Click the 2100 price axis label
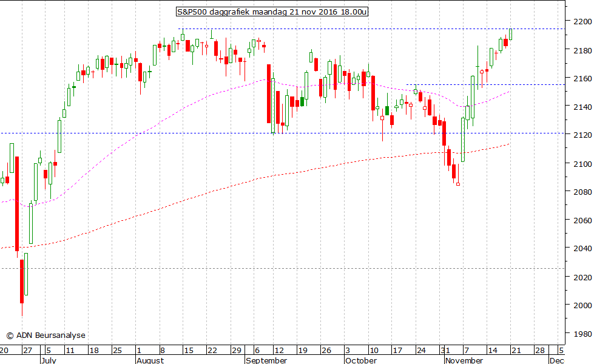Image resolution: width=594 pixels, height=364 pixels. (582, 164)
